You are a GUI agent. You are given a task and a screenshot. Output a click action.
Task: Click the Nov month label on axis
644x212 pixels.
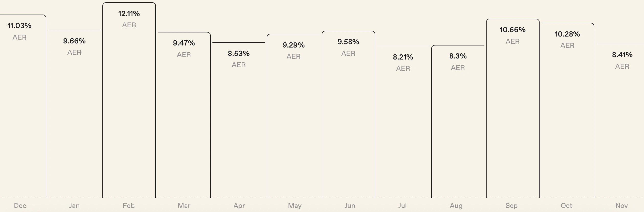pos(621,206)
